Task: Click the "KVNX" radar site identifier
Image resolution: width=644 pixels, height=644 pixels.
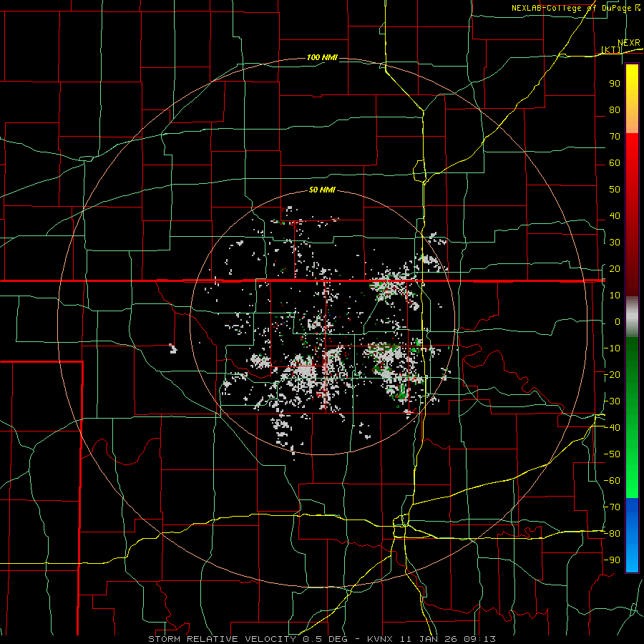Action: [380, 639]
